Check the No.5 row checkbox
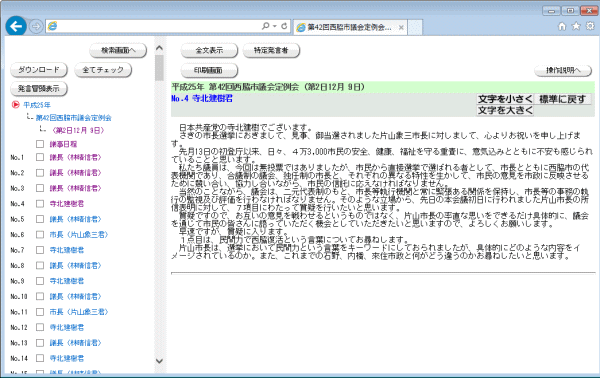Image resolution: width=600 pixels, height=378 pixels. 40,219
